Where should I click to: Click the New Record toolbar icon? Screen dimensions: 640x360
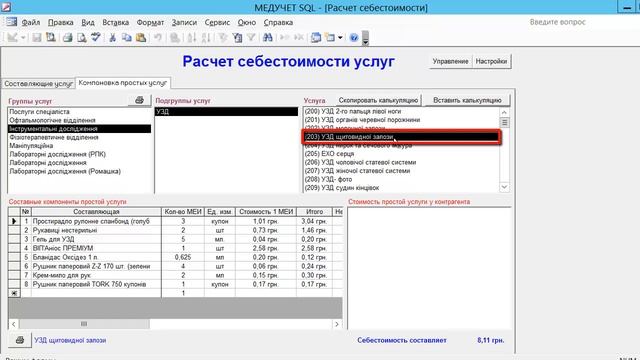pos(284,38)
